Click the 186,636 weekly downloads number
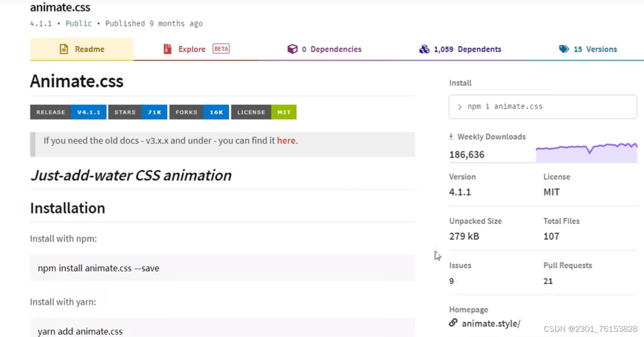The width and height of the screenshot is (644, 337). point(467,155)
